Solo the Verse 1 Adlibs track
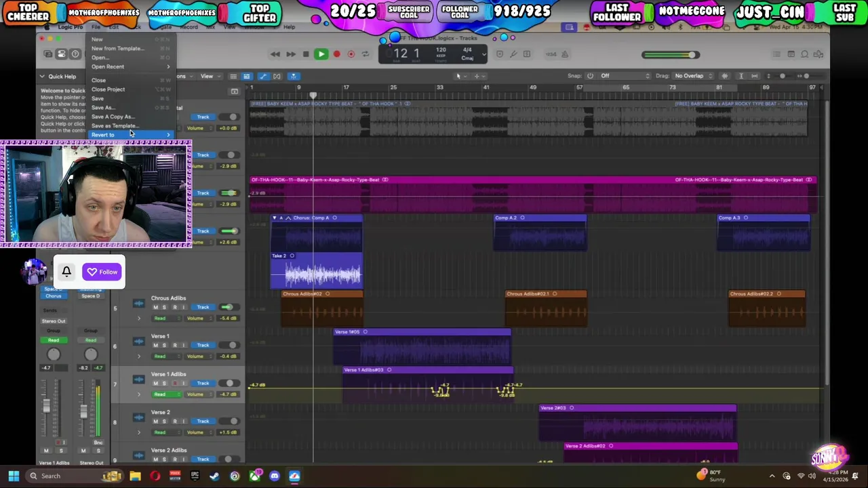This screenshot has width=868, height=488. [164, 383]
